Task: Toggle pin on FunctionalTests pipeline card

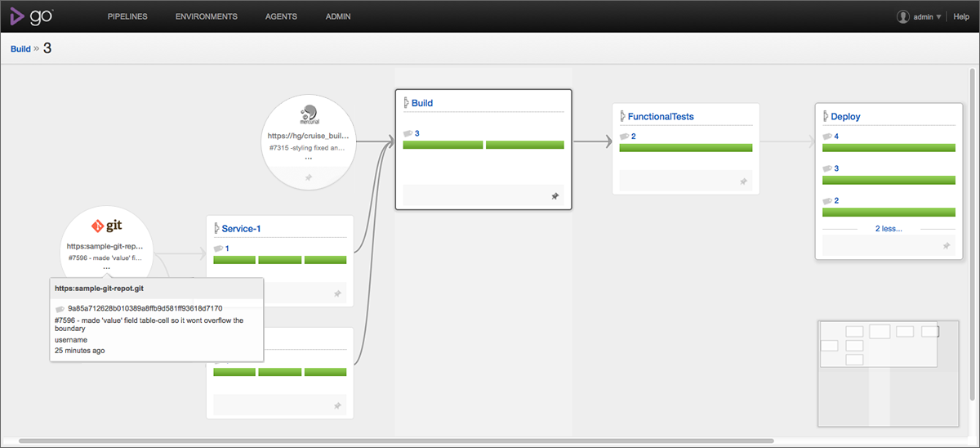Action: point(743,181)
